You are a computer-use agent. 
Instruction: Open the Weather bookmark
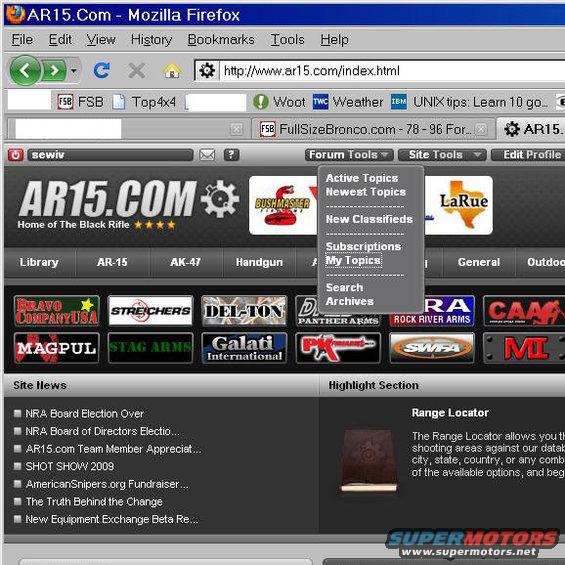pyautogui.click(x=348, y=102)
